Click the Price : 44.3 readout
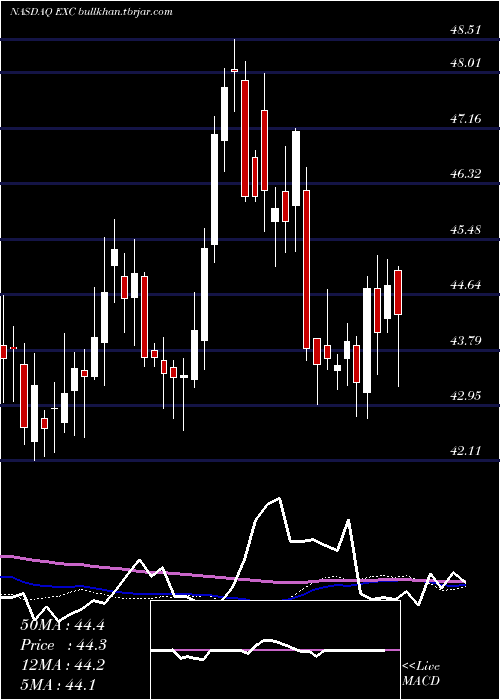Screen dimensions: 500x700 point(63,645)
